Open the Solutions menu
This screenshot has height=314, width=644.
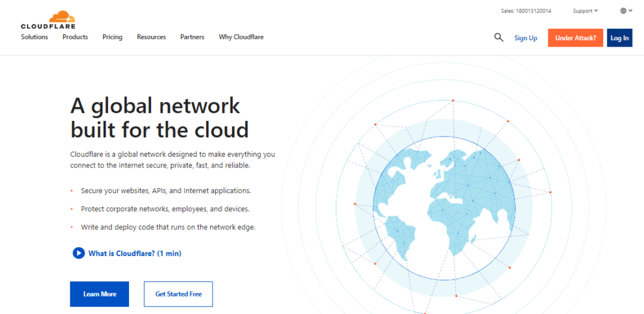pos(35,37)
